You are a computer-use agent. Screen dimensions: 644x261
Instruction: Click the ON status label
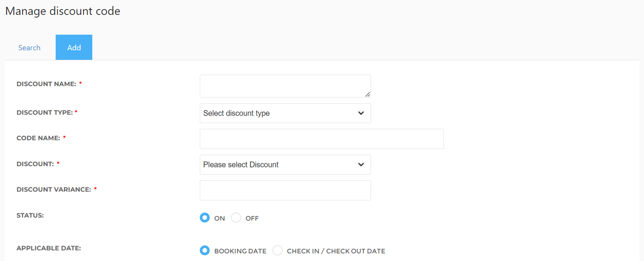tap(219, 218)
